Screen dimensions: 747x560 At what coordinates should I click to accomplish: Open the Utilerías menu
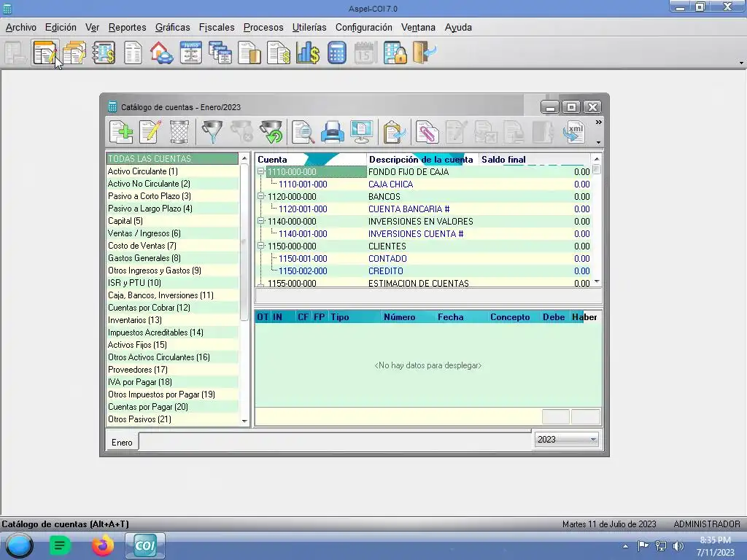click(309, 28)
